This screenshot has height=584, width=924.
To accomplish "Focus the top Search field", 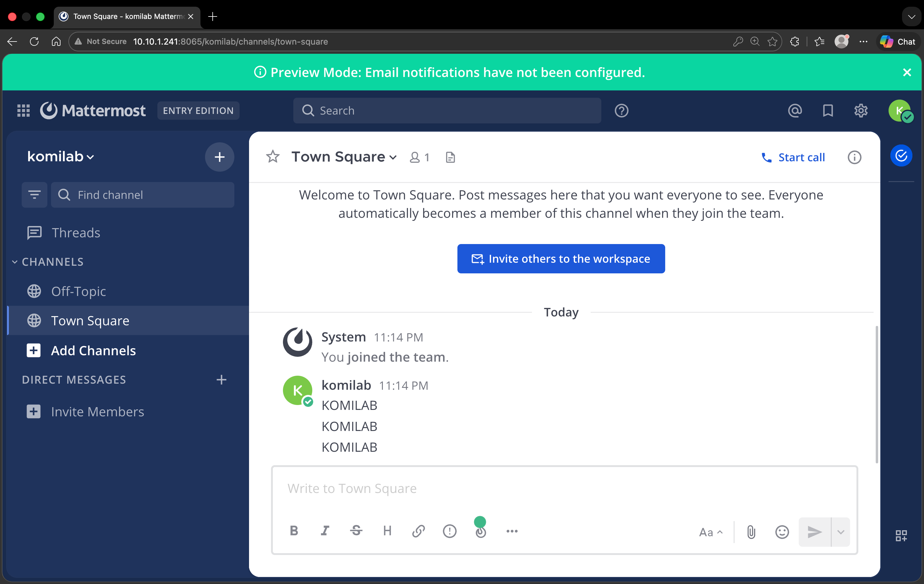I will (x=447, y=111).
